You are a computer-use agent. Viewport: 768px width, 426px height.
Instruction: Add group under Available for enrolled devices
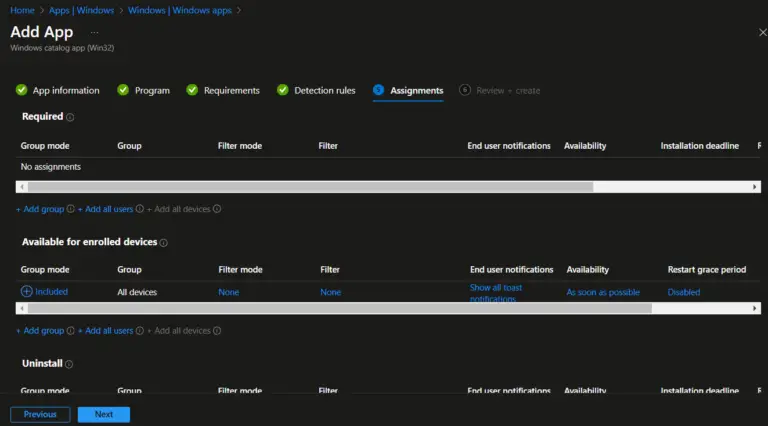[40, 330]
